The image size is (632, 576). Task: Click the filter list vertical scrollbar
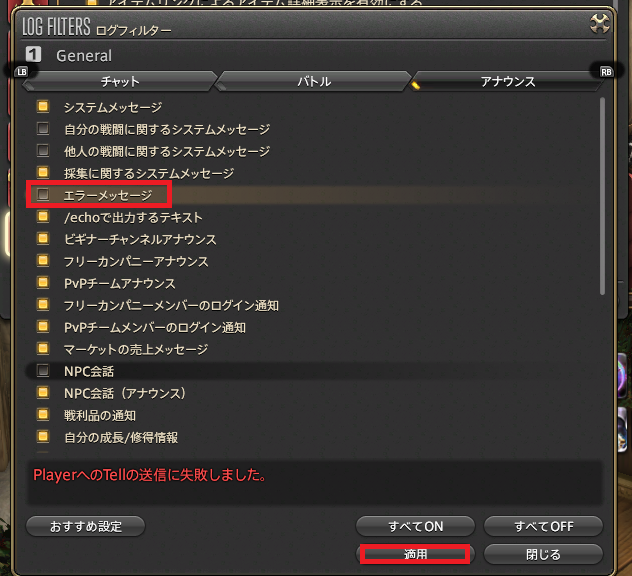(602, 196)
